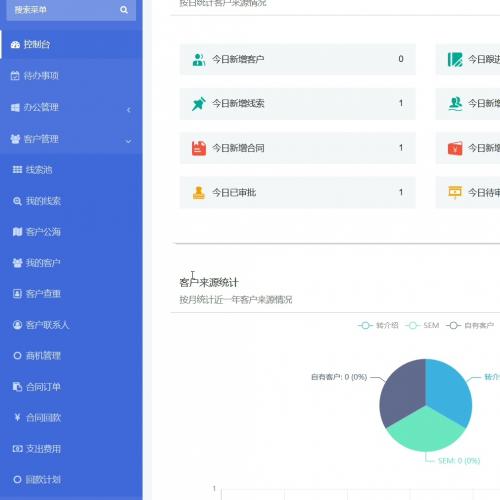Click the 我的客户 users icon
Viewport: 500px width, 500px height.
(17, 263)
